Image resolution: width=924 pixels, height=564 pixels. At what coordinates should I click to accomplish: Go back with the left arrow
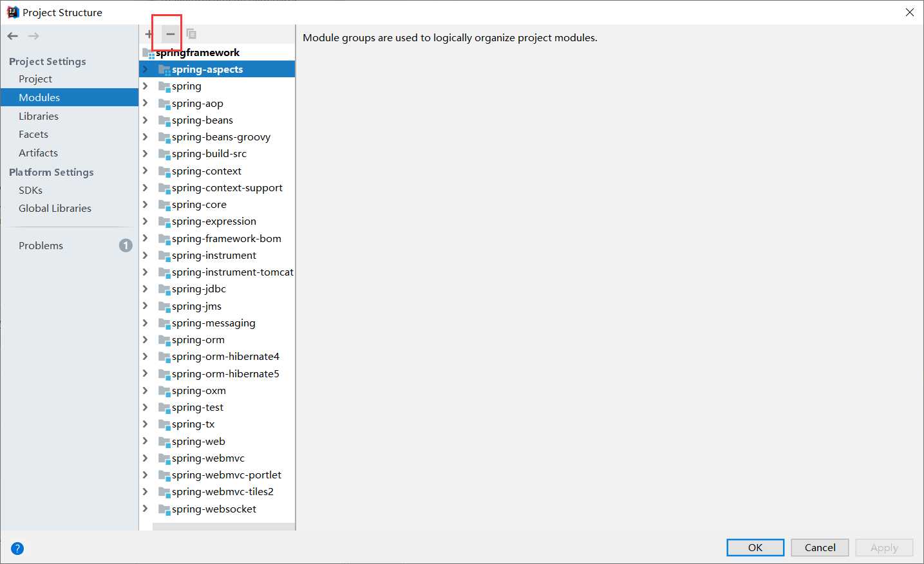click(x=13, y=36)
